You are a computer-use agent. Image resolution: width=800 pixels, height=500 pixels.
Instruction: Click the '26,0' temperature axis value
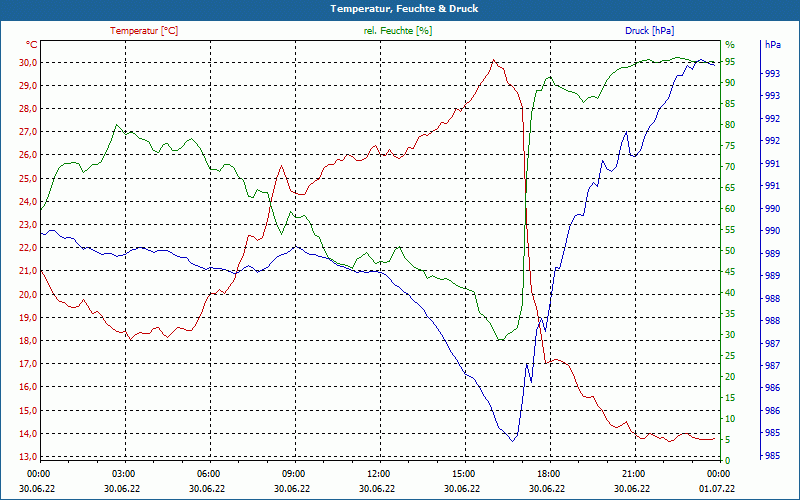point(28,155)
